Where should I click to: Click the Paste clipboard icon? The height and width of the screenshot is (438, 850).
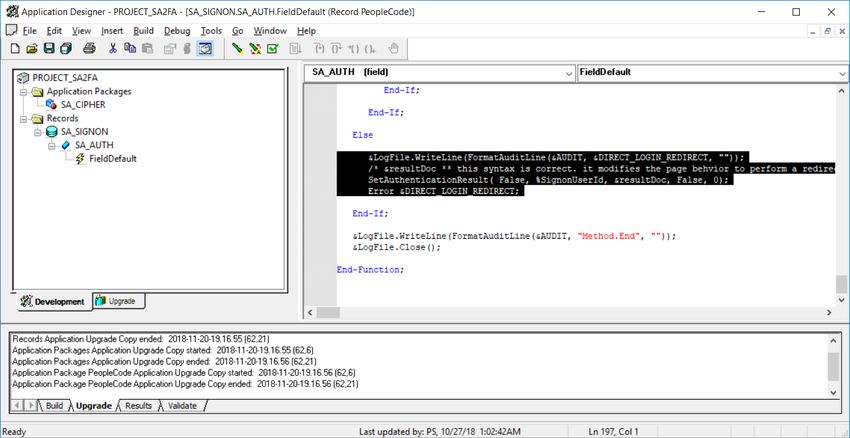pos(147,49)
